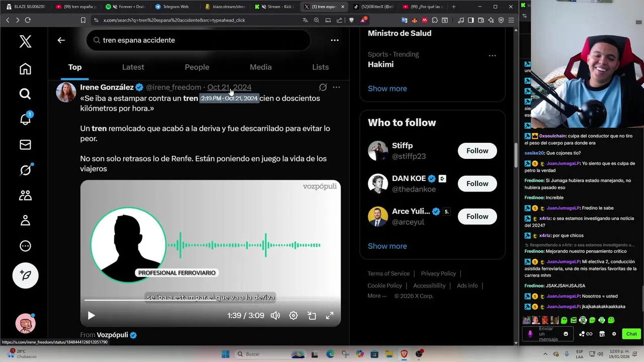The height and width of the screenshot is (362, 644).
Task: Open Communities icon in X sidebar
Action: [x=25, y=195]
